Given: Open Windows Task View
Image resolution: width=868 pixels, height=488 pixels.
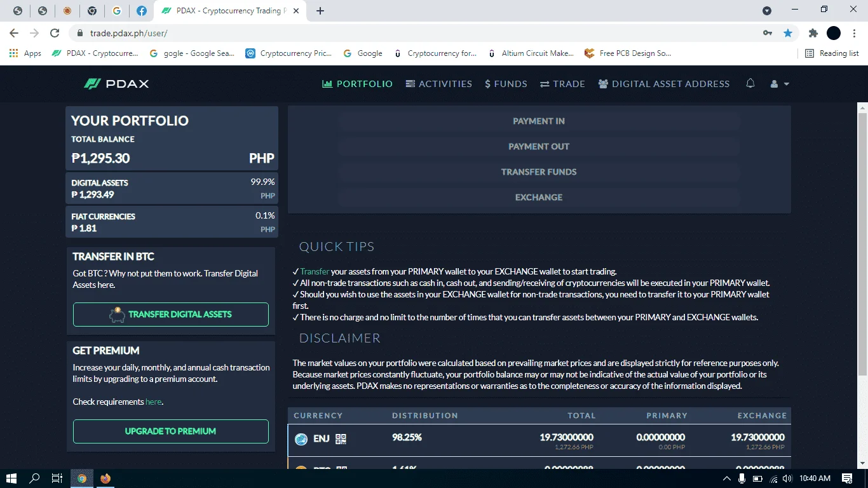Looking at the screenshot, I should click(x=57, y=478).
